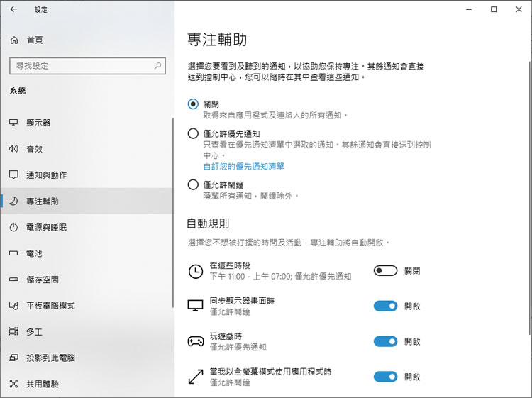Turn off the 玩遊戲時 toggle

coord(385,341)
